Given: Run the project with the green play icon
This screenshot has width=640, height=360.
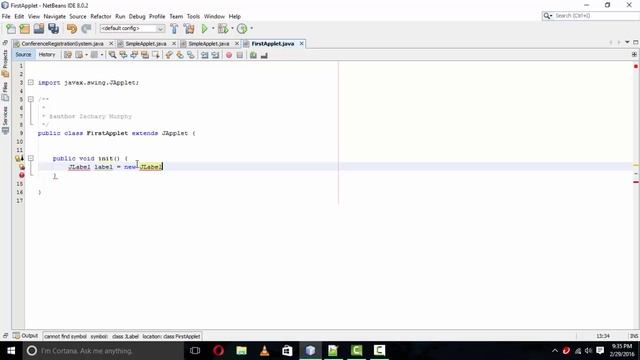Looking at the screenshot, I should [x=204, y=29].
